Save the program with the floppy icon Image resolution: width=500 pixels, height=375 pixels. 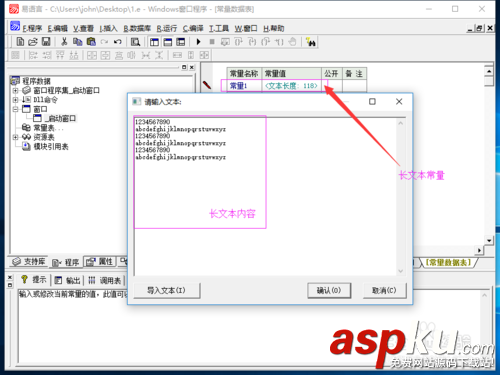(x=46, y=42)
